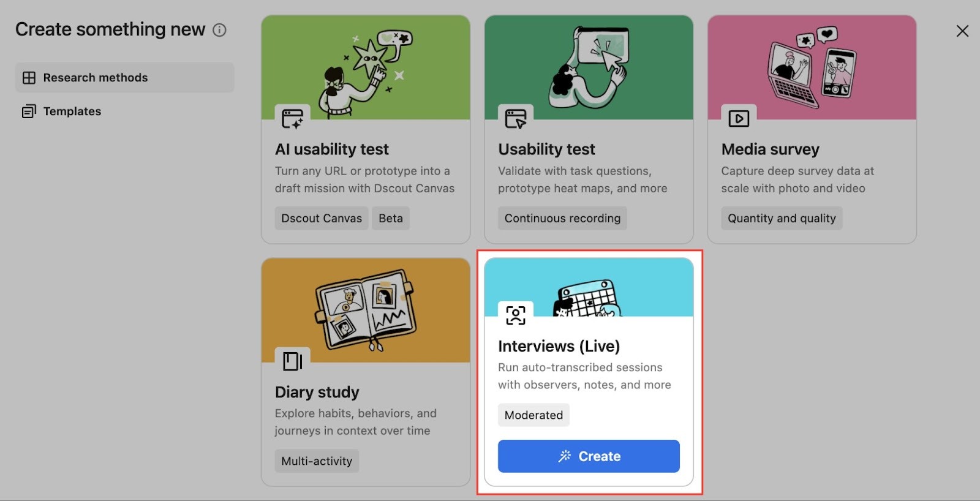Select the Diary study book illustration
Screen dimensions: 980x501
click(x=366, y=308)
